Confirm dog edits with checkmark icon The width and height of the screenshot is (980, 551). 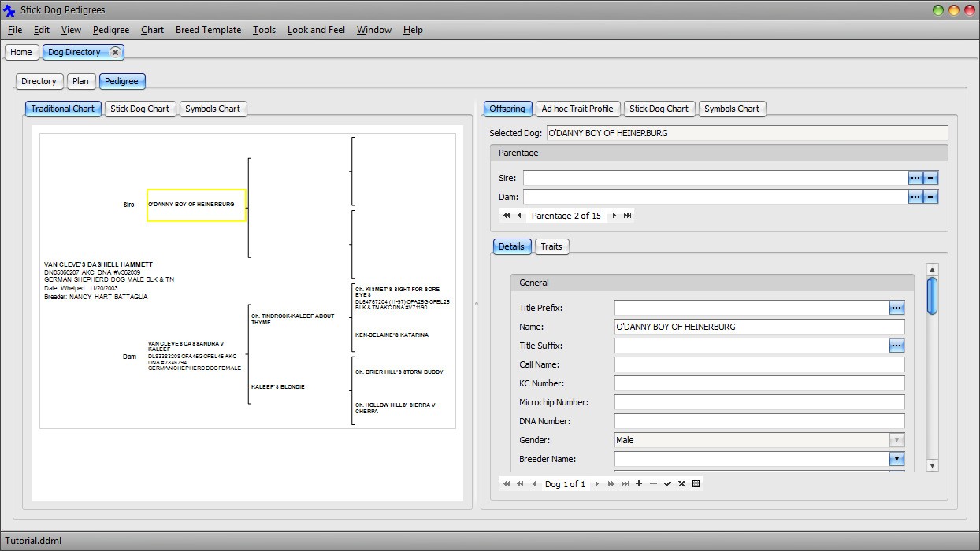pos(667,484)
